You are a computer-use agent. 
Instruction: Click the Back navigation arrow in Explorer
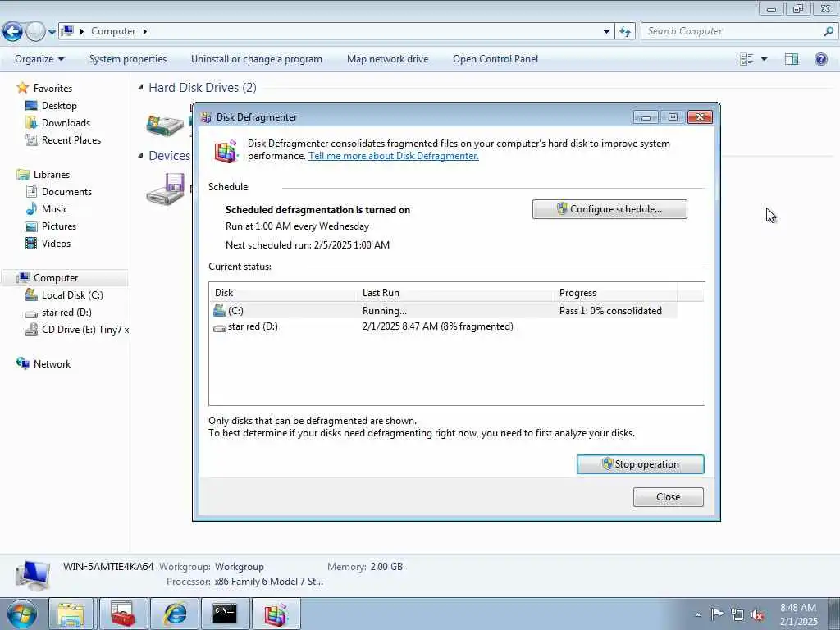tap(12, 31)
